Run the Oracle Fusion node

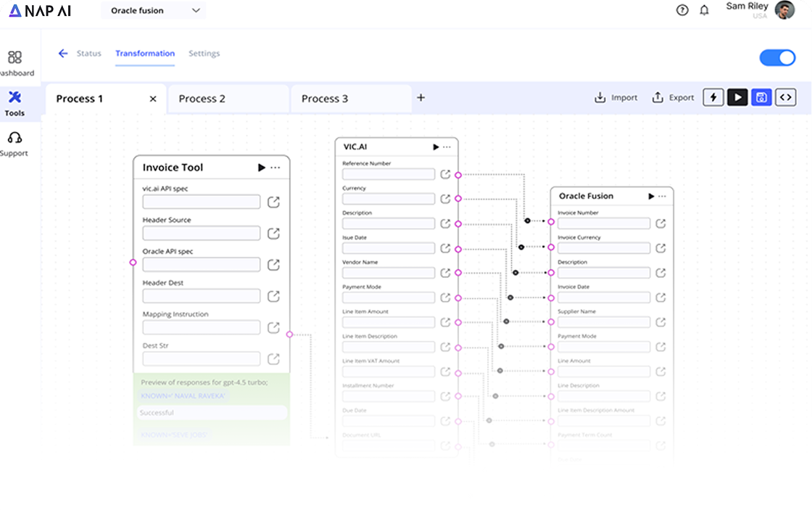click(652, 197)
